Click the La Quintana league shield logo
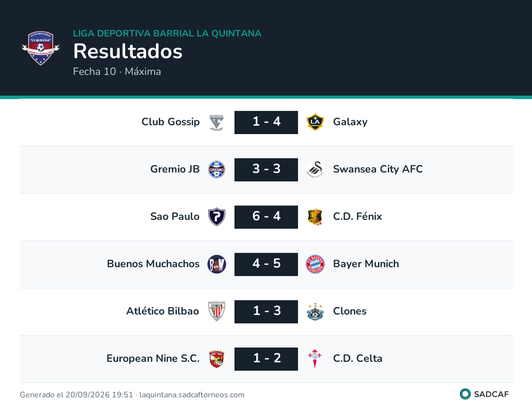 coord(41,48)
